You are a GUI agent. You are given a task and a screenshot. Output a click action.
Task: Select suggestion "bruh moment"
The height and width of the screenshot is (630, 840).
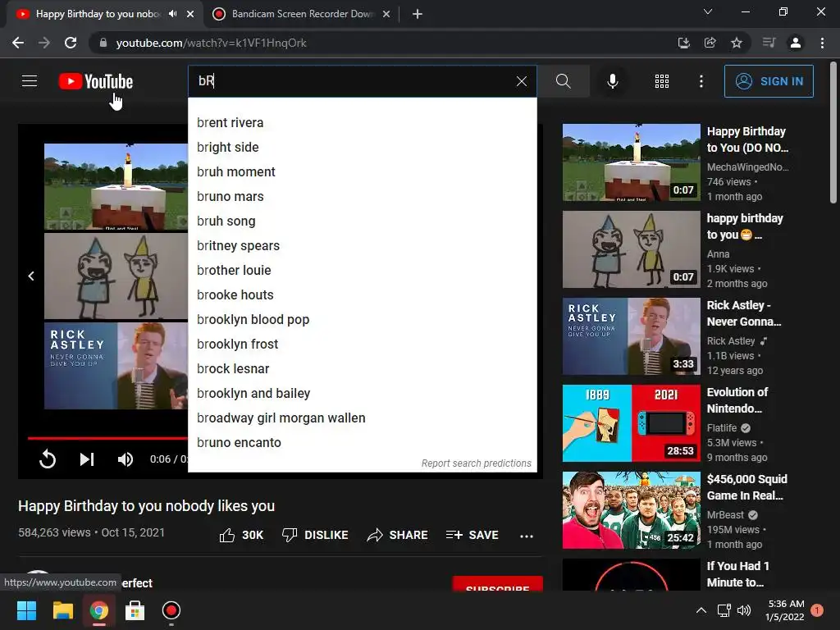362,172
